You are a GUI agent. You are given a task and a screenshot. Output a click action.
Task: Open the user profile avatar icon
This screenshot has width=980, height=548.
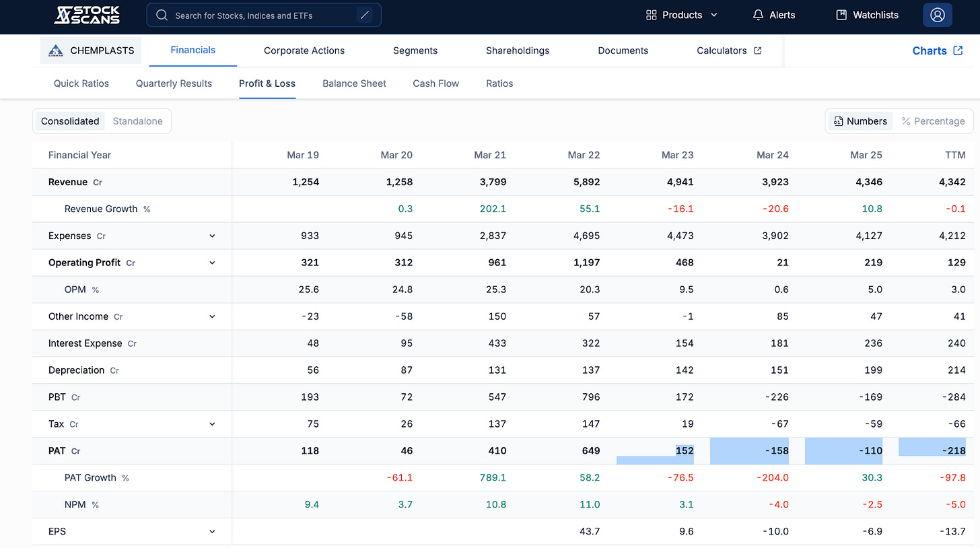937,15
